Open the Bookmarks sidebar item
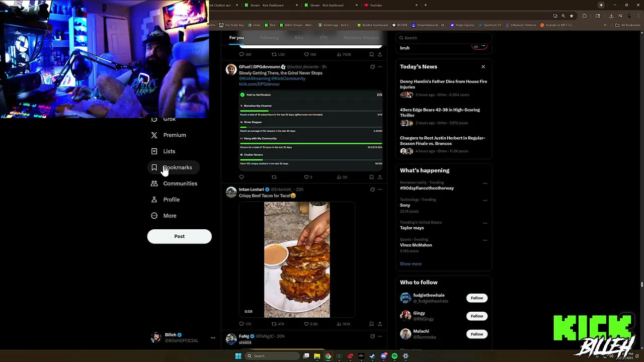Screen dimensions: 644x362 pyautogui.click(x=173, y=167)
